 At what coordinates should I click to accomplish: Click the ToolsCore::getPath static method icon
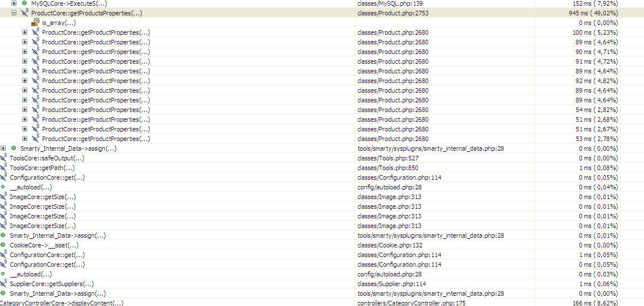click(4, 167)
